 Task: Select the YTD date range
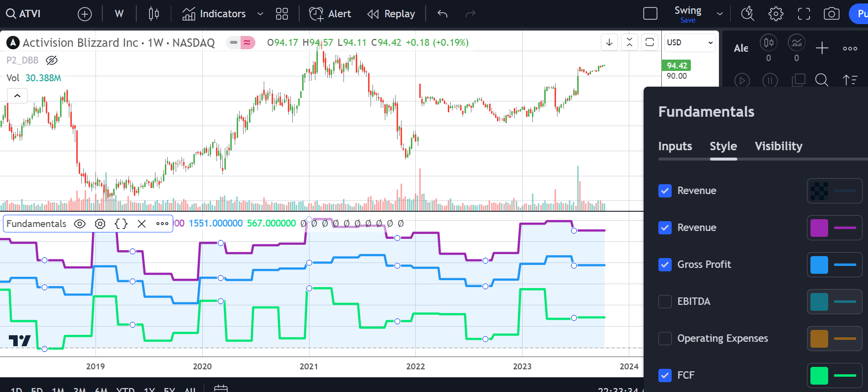(125, 389)
